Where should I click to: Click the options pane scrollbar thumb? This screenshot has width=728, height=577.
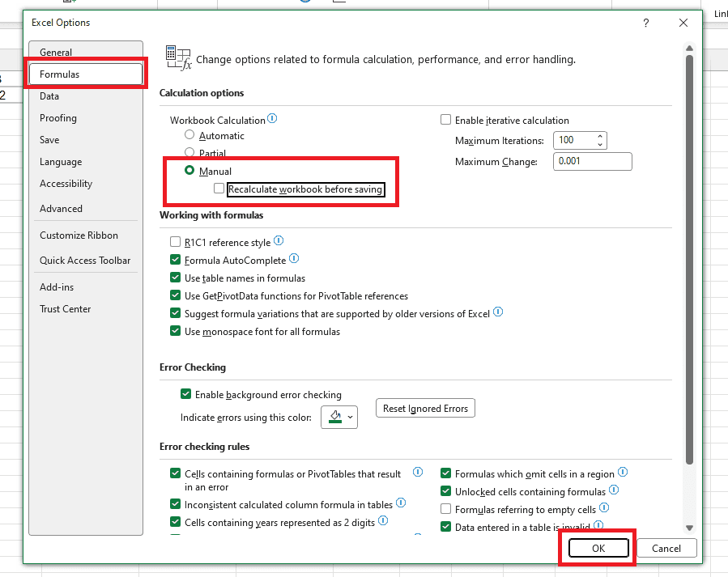[689, 260]
